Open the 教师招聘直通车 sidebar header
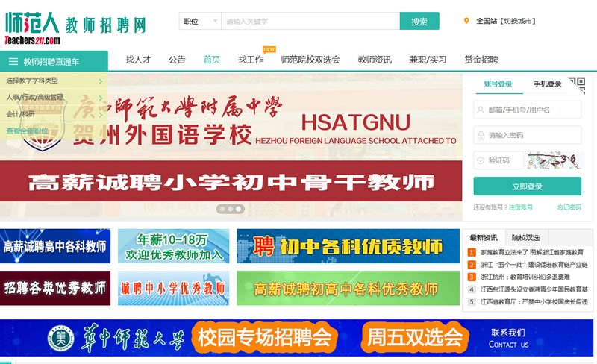597x364 pixels. click(54, 61)
